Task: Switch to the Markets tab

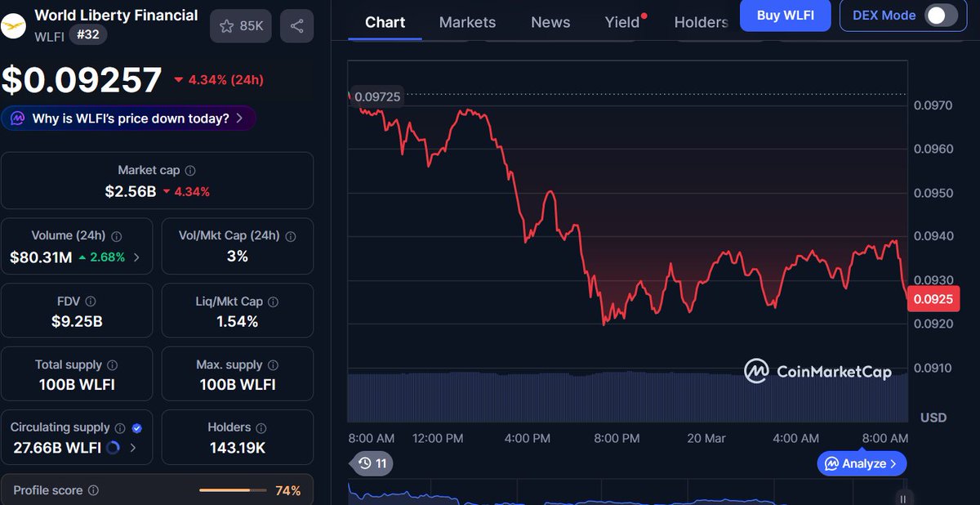Action: 467,22
